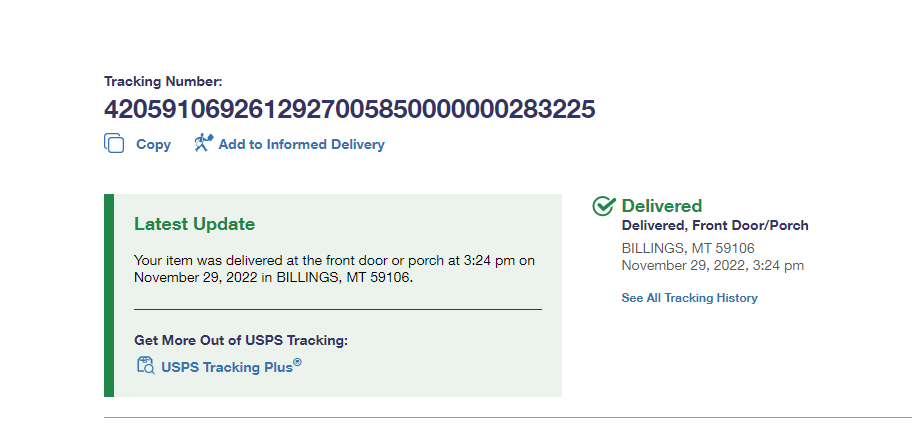The height and width of the screenshot is (423, 912).
Task: Click the delivery message paragraph in Latest Update
Action: click(334, 269)
